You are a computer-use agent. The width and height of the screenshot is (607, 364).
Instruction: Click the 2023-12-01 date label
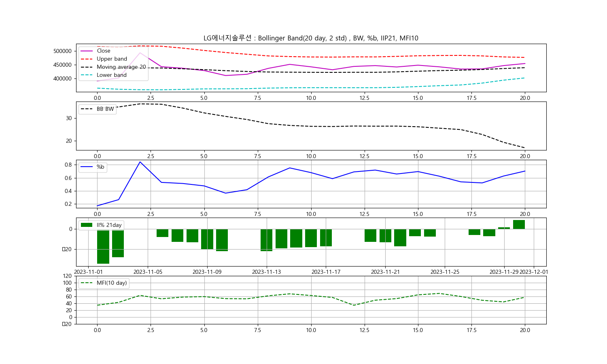534,272
